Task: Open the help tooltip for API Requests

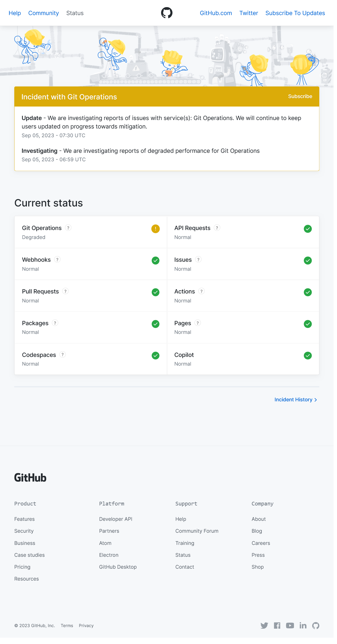Action: (x=217, y=228)
